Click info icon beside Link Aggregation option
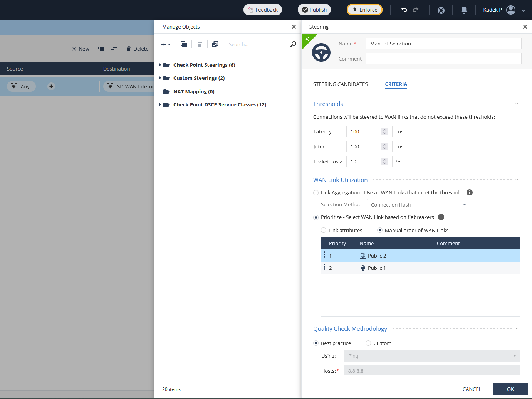Viewport: 532px width, 399px height. point(470,192)
